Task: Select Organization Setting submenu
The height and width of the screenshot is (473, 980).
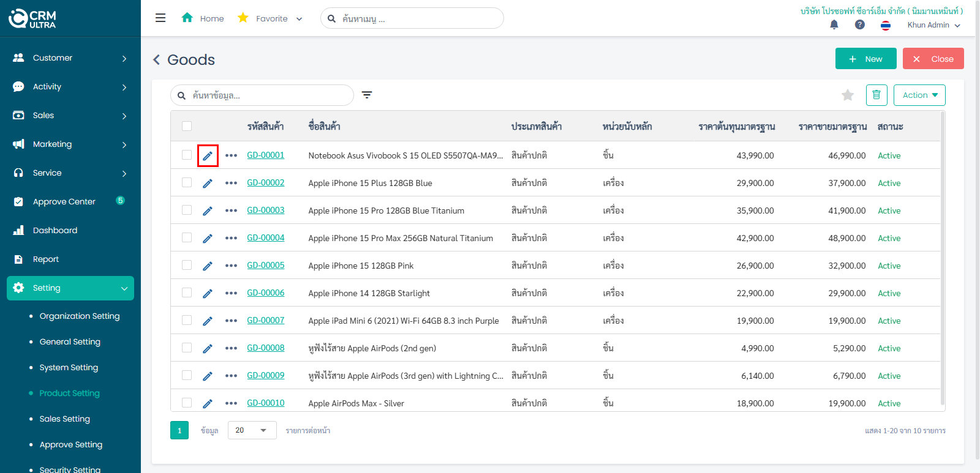Action: click(80, 316)
